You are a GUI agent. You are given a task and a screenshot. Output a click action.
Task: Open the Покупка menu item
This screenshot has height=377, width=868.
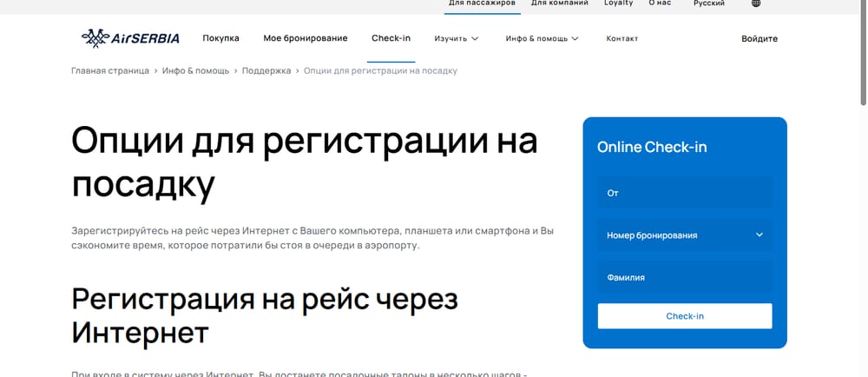(220, 38)
